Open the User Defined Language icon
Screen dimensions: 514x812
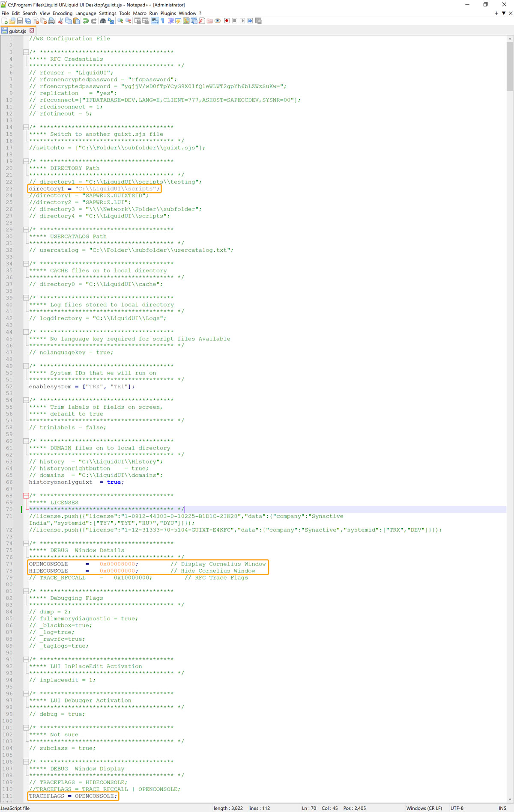178,21
